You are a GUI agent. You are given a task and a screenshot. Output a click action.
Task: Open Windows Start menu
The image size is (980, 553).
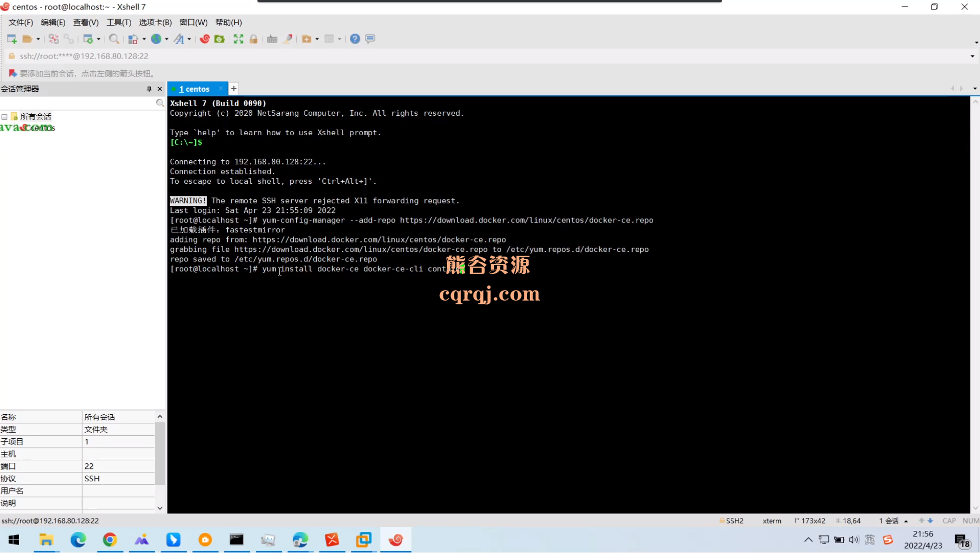(14, 540)
